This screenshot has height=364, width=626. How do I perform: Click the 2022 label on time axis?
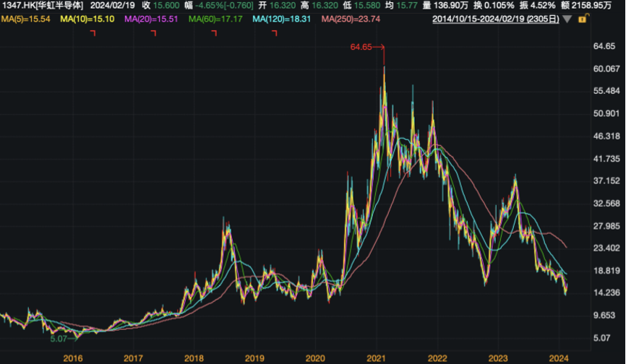pyautogui.click(x=437, y=358)
